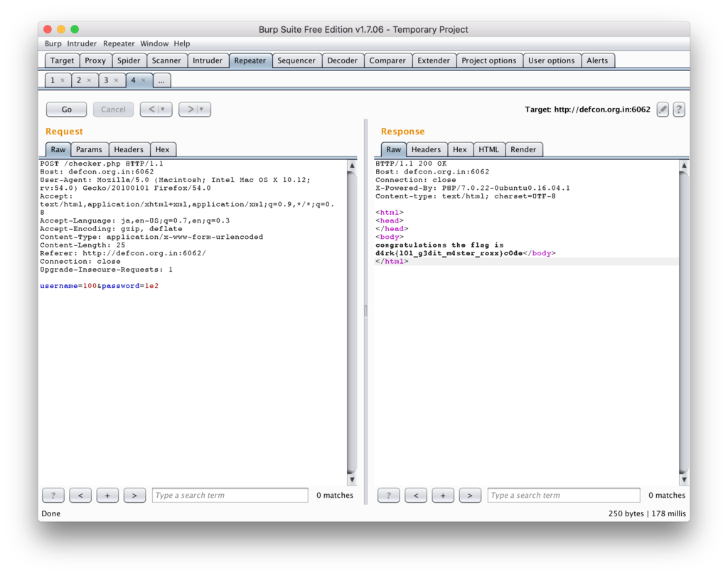Click the flag text d4rk{101_g3dit_m4ster_roxx}c0de
728x576 pixels.
(x=449, y=253)
